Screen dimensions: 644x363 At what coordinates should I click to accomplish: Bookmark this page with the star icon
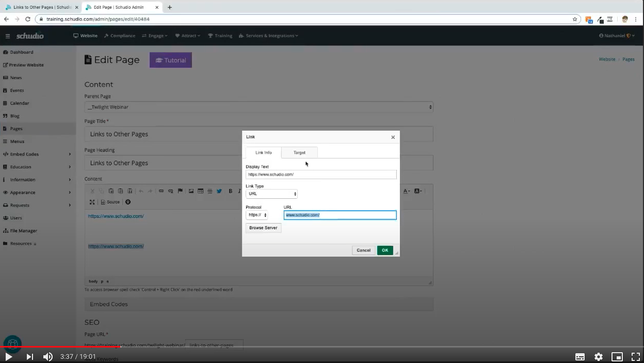[x=575, y=19]
